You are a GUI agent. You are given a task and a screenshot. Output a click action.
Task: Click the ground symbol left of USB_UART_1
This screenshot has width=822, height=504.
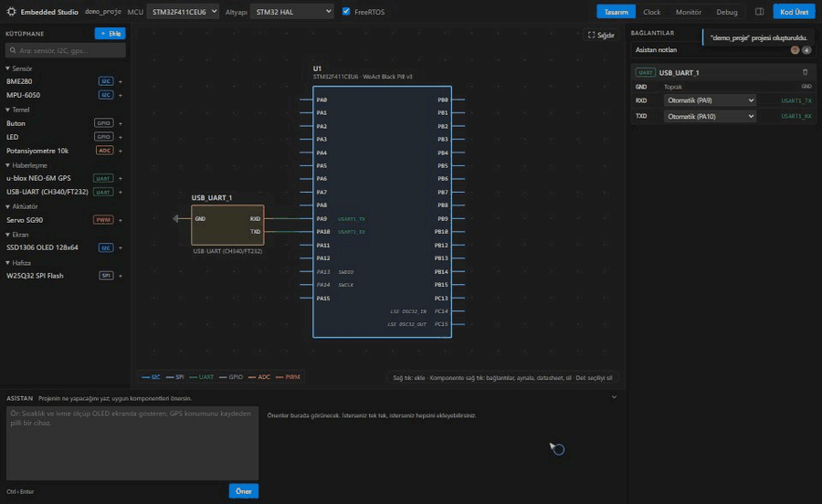pyautogui.click(x=175, y=218)
